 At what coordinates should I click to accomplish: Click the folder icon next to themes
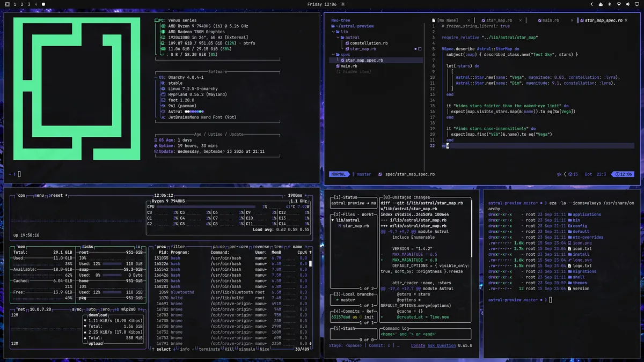(569, 283)
